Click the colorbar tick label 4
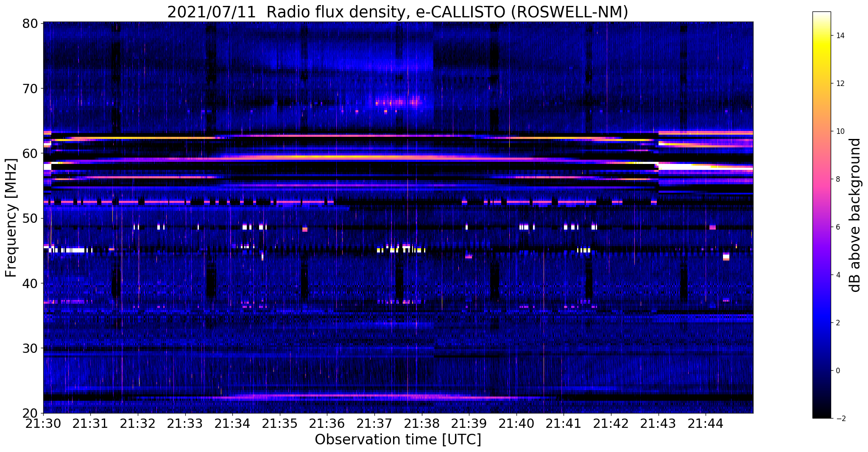Viewport: 868px width, 452px height. click(x=837, y=275)
